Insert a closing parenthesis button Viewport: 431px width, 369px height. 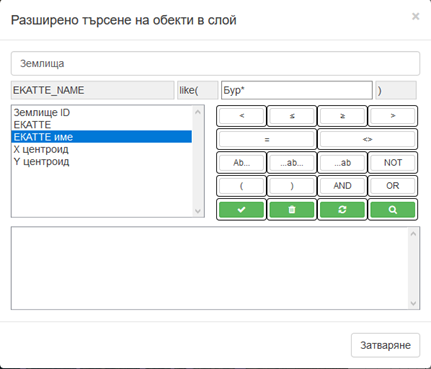[292, 186]
